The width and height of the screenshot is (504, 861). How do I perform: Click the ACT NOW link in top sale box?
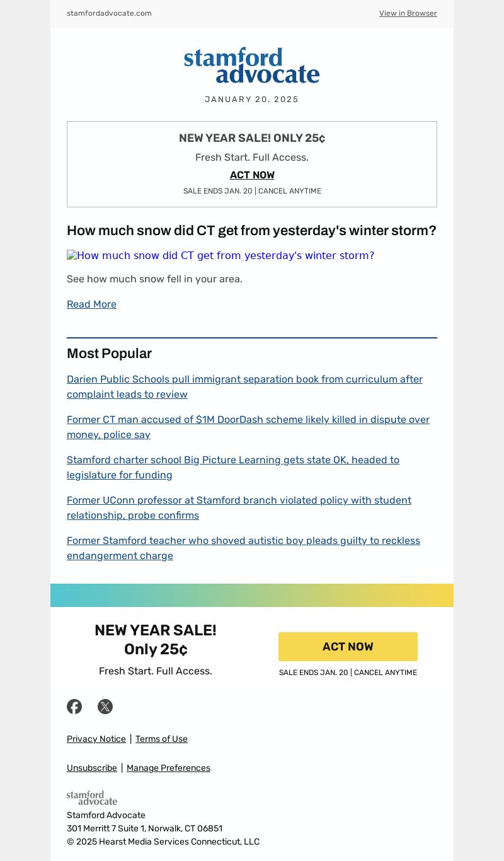coord(252,175)
